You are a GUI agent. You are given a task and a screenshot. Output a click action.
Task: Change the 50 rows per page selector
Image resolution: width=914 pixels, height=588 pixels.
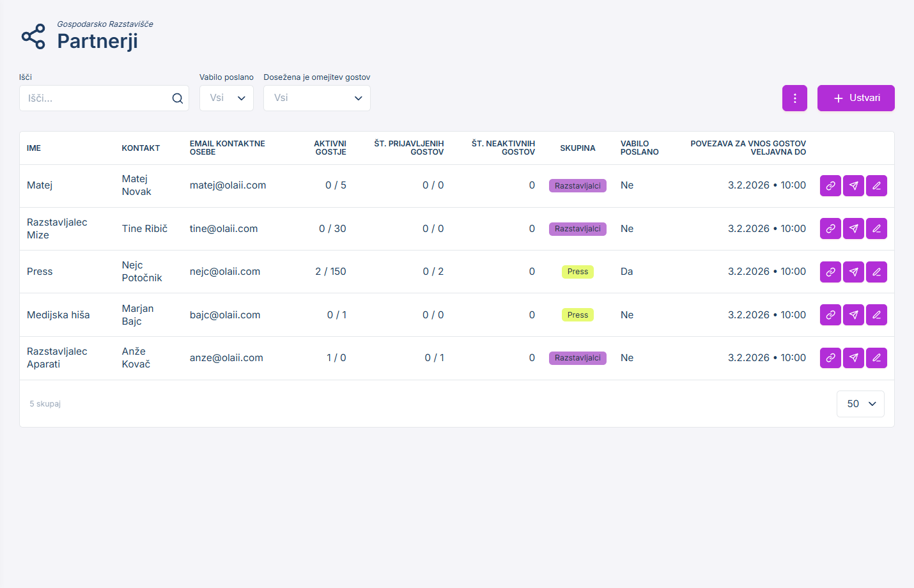coord(860,404)
